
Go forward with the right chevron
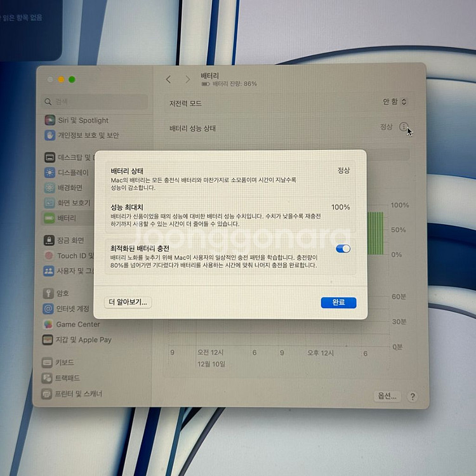pos(188,79)
